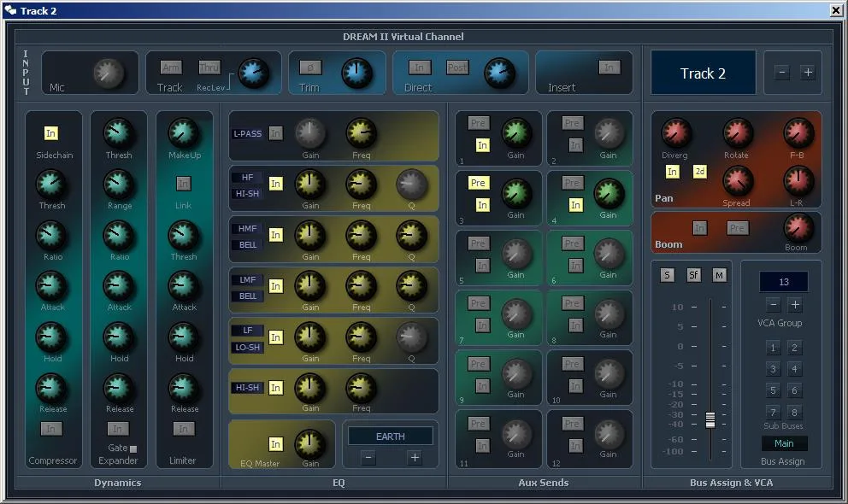Click the Dynamics section label
The image size is (848, 504).
tap(117, 483)
